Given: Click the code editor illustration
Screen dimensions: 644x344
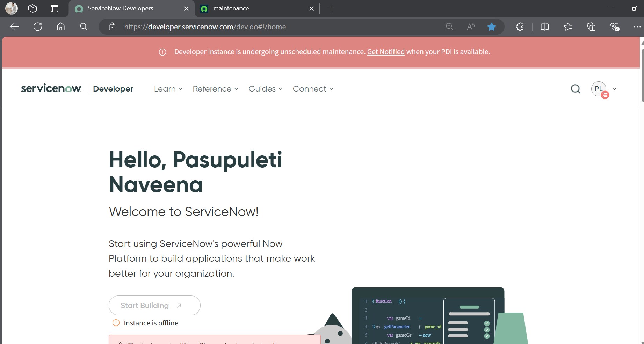Looking at the screenshot, I should pos(428,316).
